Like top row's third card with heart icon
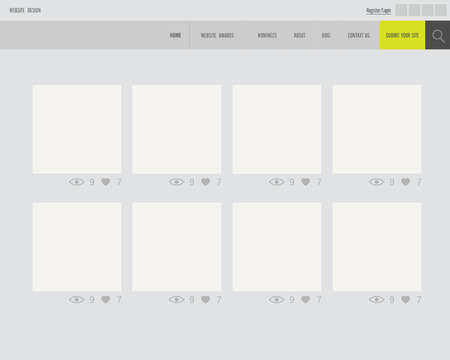The height and width of the screenshot is (360, 450). coord(306,182)
